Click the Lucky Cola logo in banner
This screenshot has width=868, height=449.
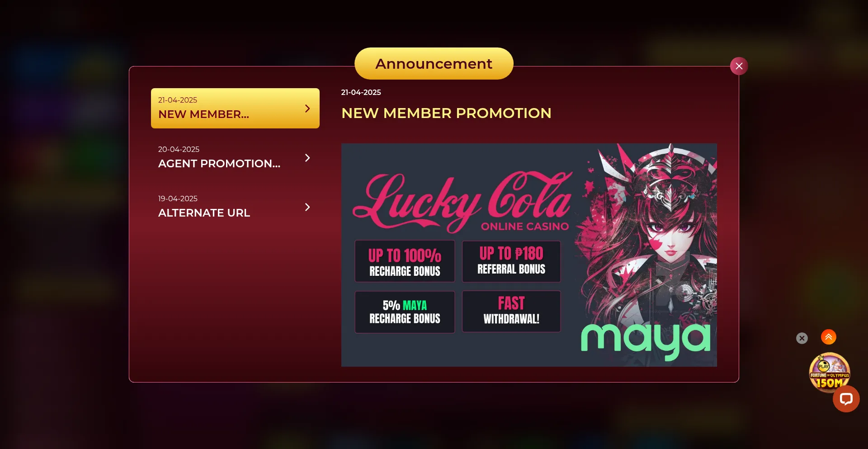(x=462, y=202)
